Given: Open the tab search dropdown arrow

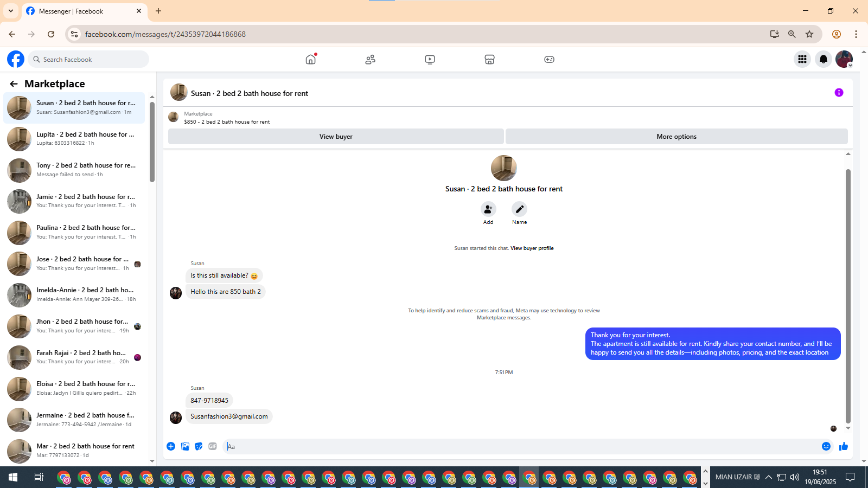Looking at the screenshot, I should 11,11.
